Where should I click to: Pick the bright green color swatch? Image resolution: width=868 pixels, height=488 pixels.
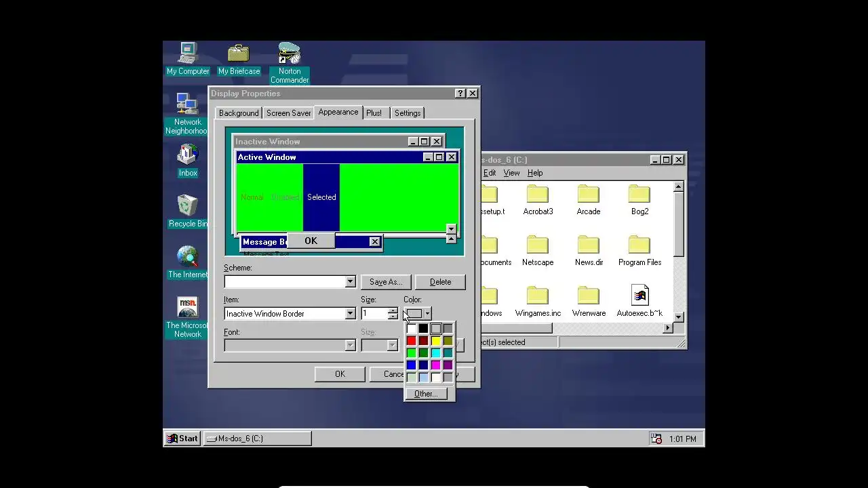tap(411, 353)
